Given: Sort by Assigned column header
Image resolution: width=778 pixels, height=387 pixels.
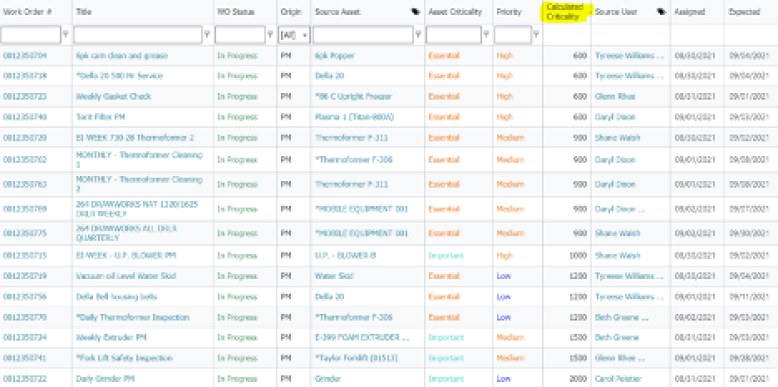Looking at the screenshot, I should [x=690, y=12].
